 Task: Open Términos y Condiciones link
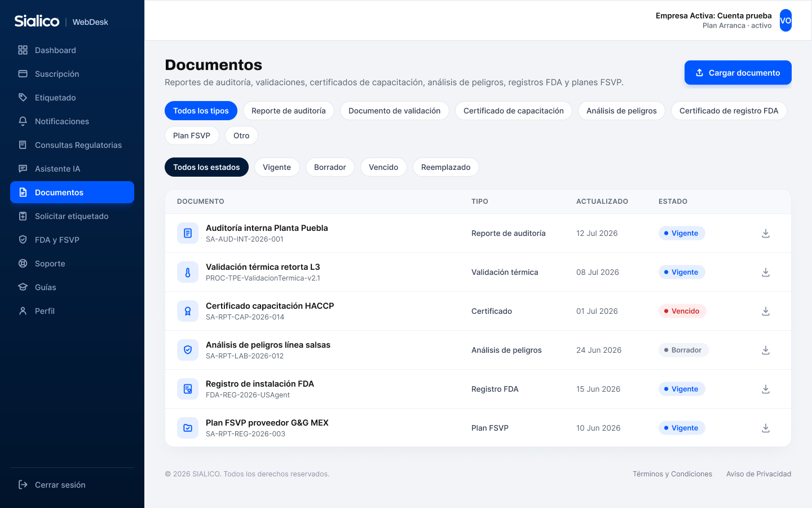672,474
